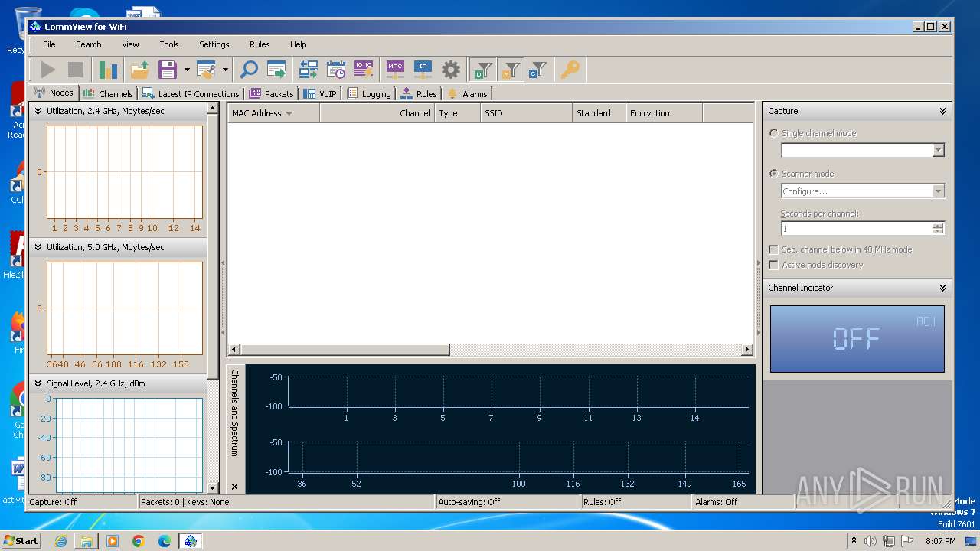Screen dimensions: 980x551
Task: Open settings with the gear icon
Action: coord(451,70)
